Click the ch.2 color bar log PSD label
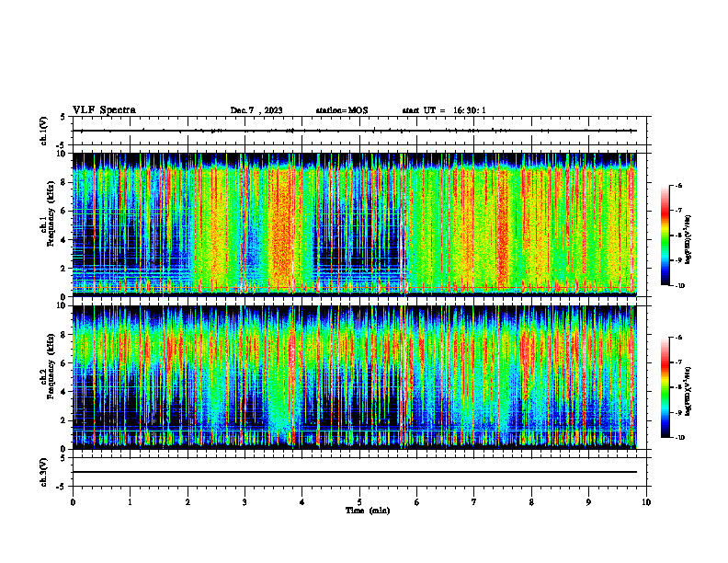Screen dimensions: 728x563 pos(688,392)
